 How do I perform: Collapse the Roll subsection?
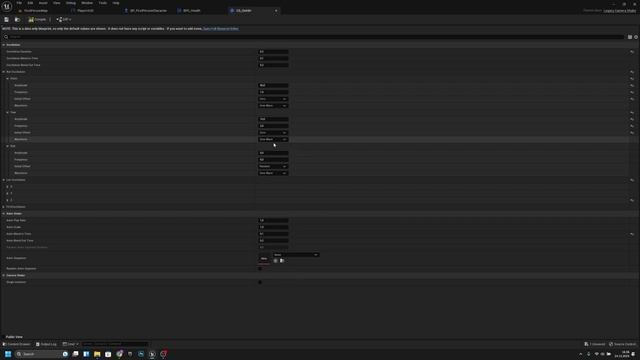(x=7, y=146)
